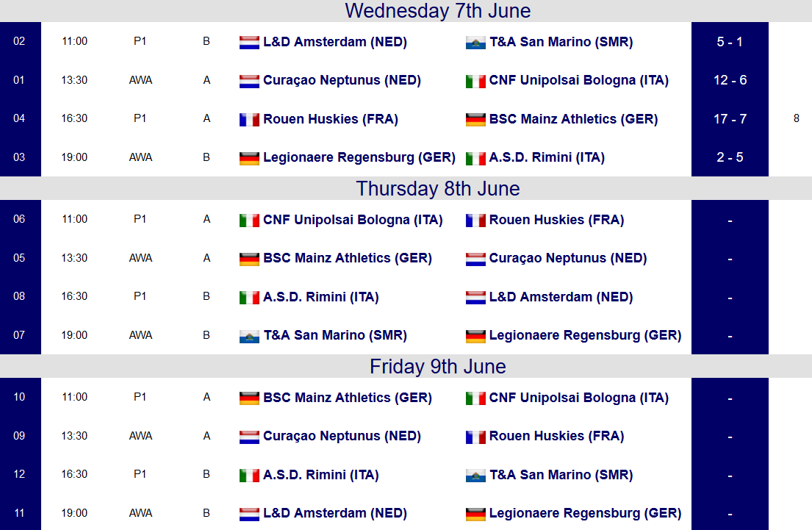Click the France flag beside Rouen Huskies in game 04

pos(249,120)
